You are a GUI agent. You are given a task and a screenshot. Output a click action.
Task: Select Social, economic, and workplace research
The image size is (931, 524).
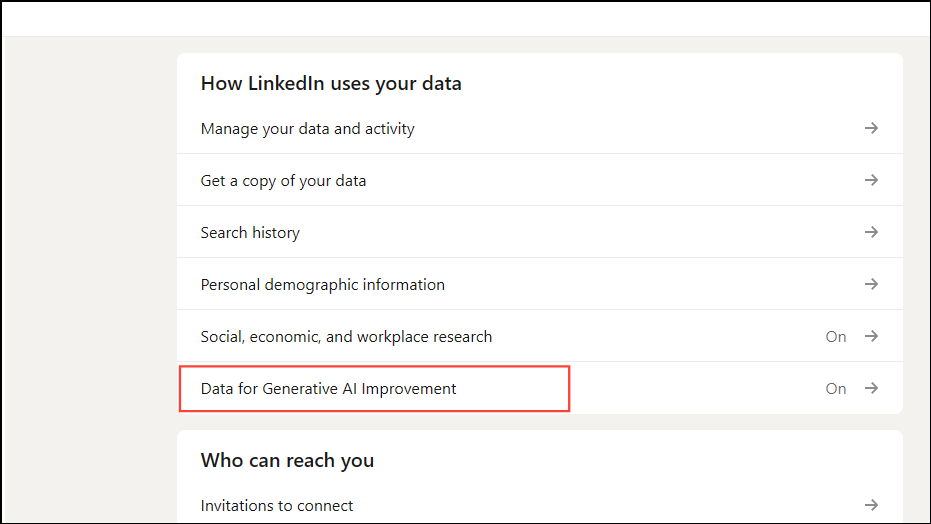(x=346, y=337)
